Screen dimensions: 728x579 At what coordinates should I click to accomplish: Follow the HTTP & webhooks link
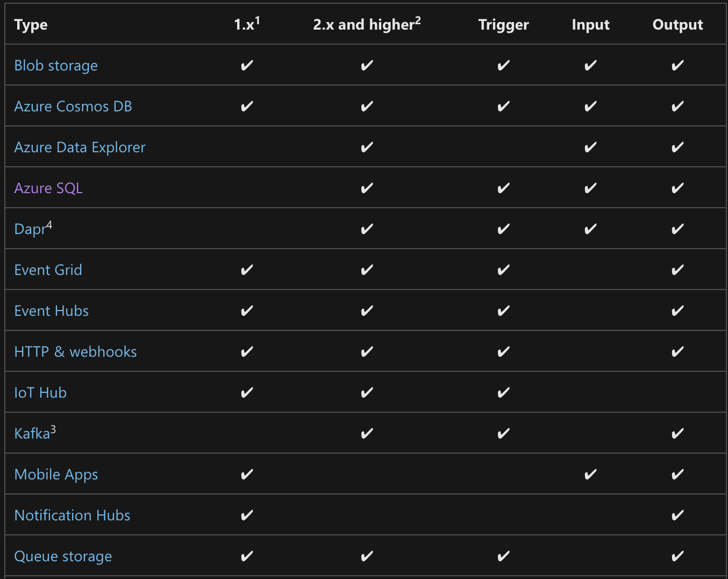point(76,352)
